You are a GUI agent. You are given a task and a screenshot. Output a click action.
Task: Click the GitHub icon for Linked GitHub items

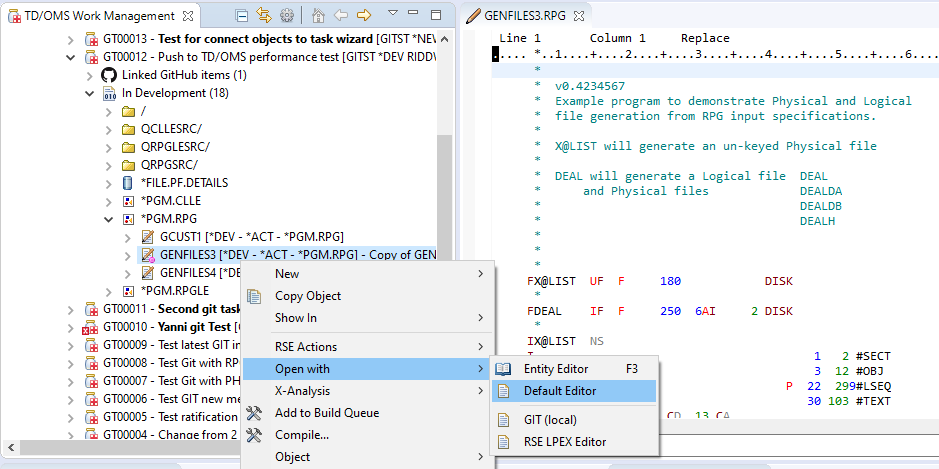coord(108,75)
